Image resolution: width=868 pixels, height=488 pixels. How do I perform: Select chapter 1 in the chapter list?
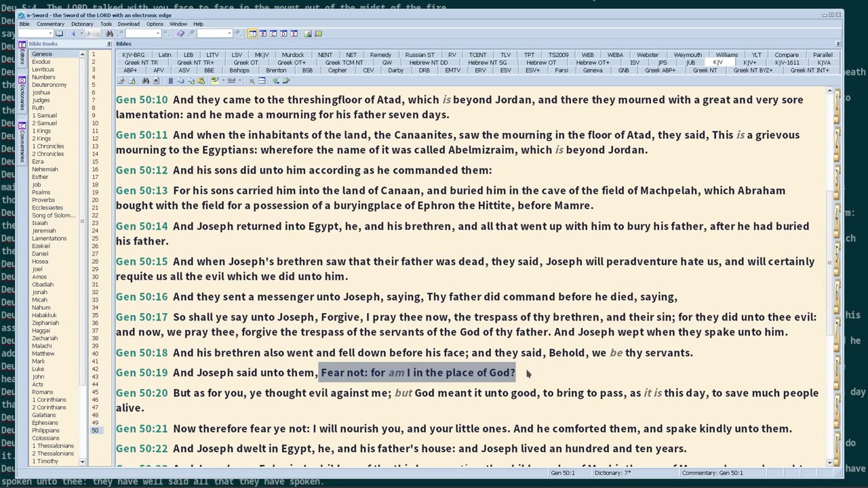(x=94, y=54)
